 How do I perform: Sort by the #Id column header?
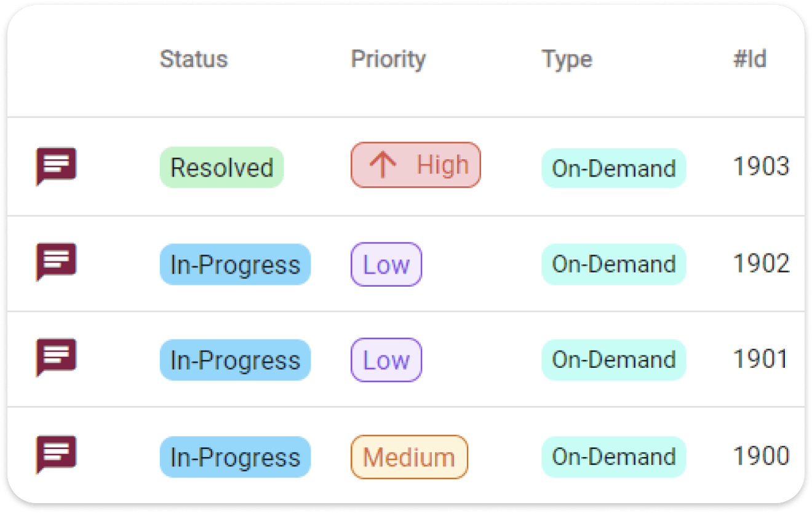(750, 60)
